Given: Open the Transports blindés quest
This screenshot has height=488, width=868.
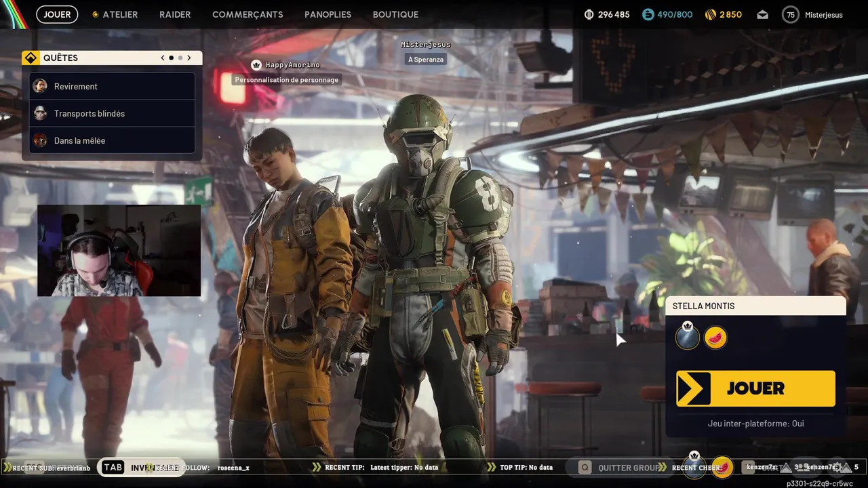Looking at the screenshot, I should tap(113, 113).
